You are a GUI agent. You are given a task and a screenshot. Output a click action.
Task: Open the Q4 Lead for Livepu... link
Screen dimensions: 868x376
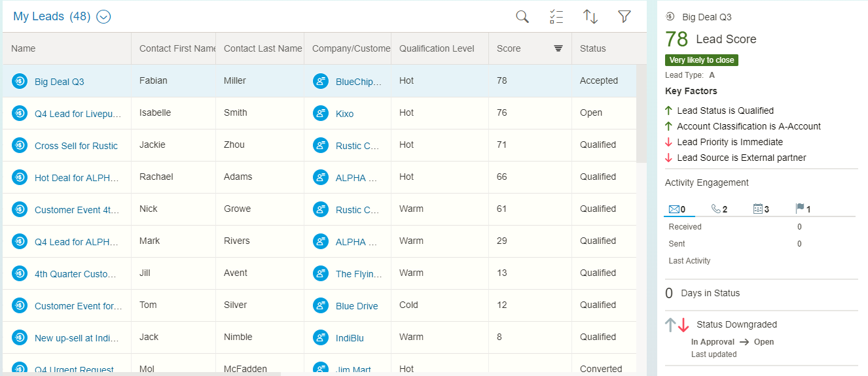click(x=78, y=114)
